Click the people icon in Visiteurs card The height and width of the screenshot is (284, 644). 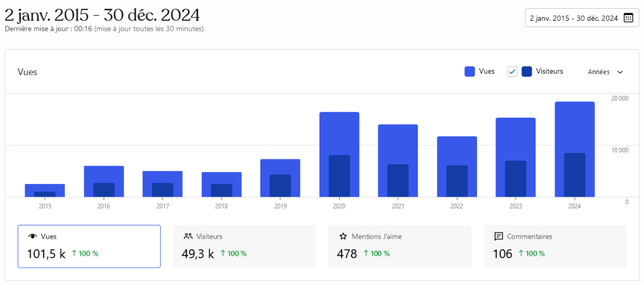tap(188, 237)
